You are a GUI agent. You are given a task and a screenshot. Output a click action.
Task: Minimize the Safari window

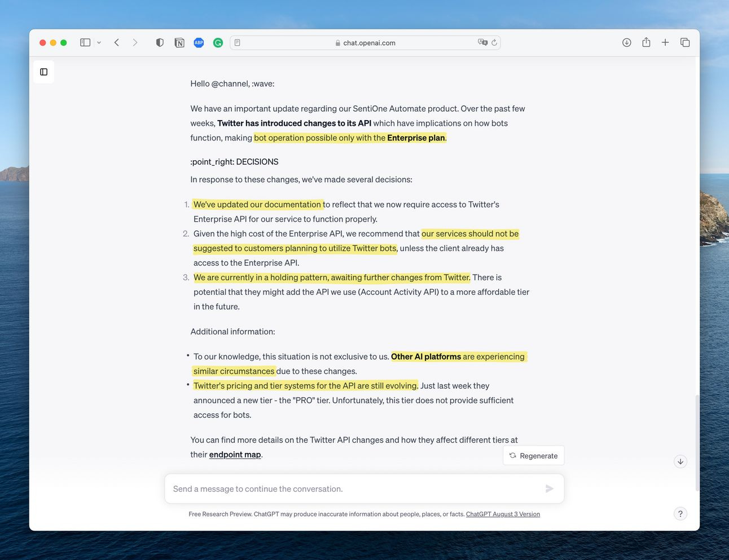pos(53,42)
